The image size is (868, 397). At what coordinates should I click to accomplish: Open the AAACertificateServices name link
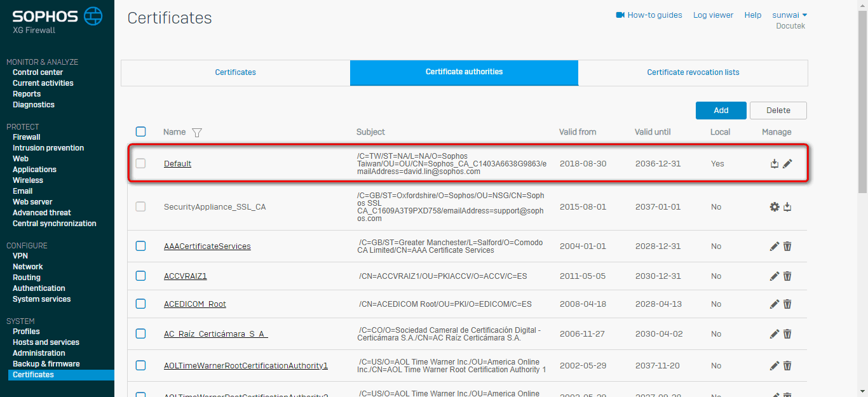tap(207, 246)
